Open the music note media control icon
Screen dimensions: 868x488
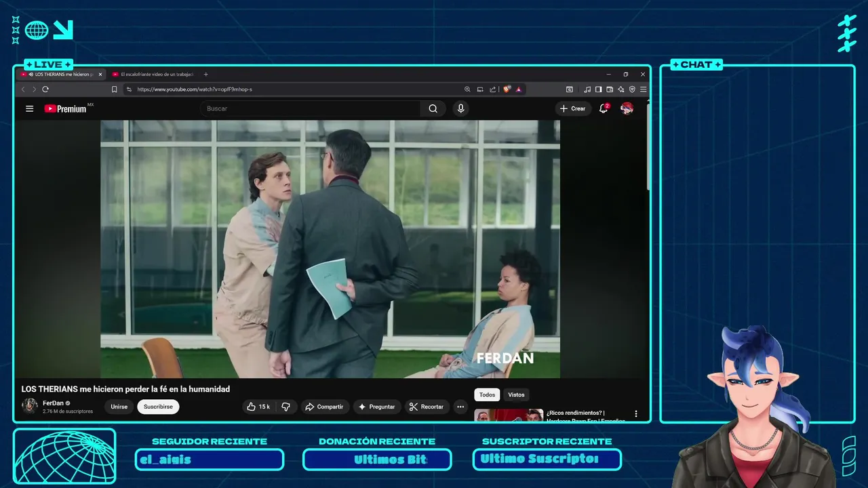587,89
